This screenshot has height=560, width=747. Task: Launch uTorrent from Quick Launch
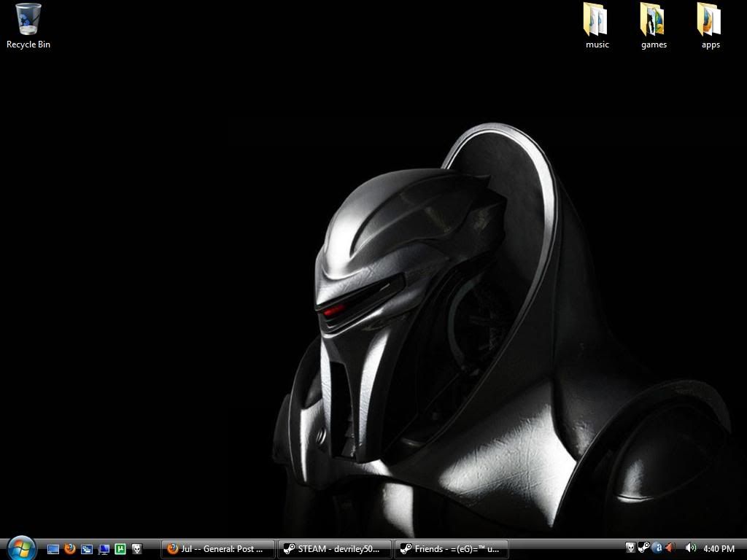pos(120,549)
